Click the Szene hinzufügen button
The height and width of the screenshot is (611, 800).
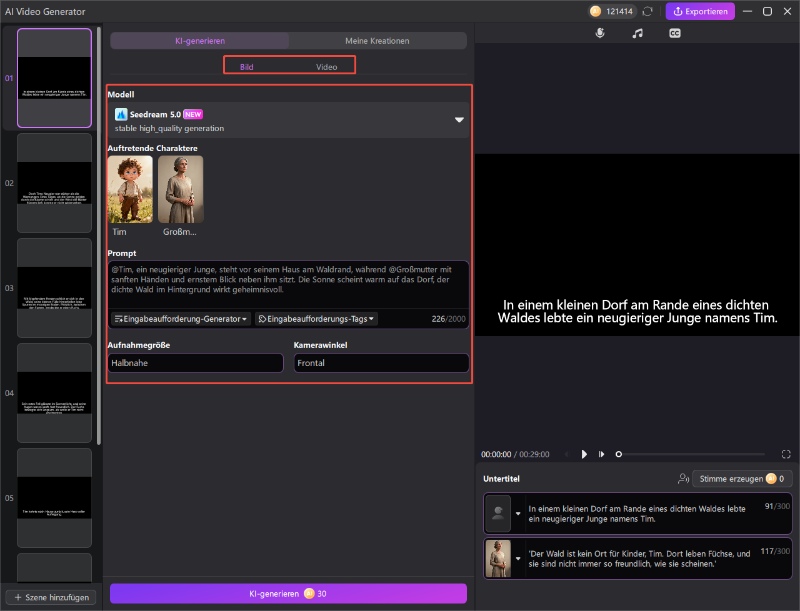(50, 597)
